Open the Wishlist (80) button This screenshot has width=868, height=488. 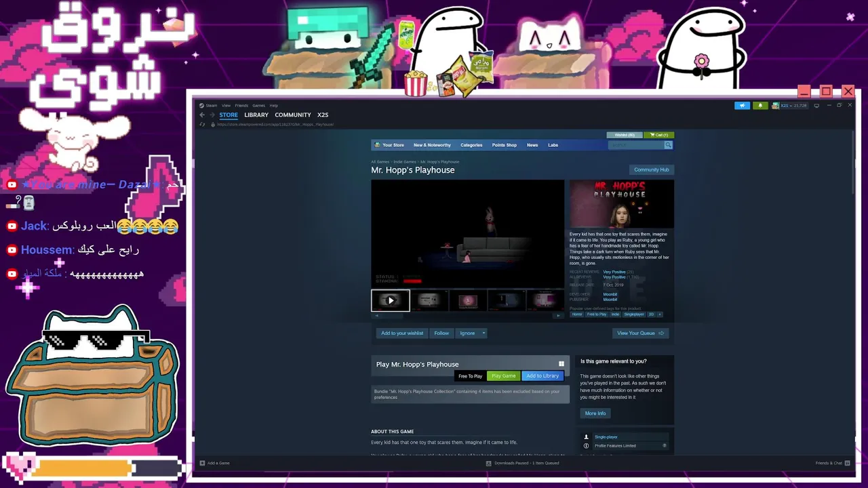pyautogui.click(x=625, y=135)
